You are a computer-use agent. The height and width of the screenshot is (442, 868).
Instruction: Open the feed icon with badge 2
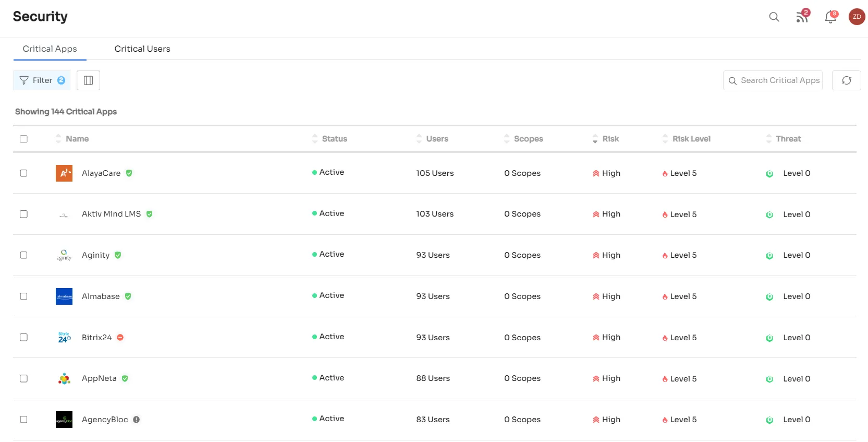click(802, 16)
